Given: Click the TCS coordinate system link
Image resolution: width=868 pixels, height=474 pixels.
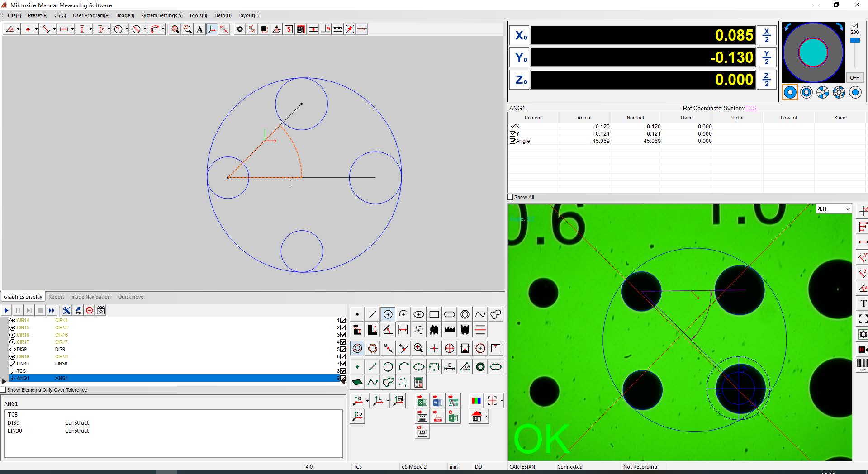Looking at the screenshot, I should coord(751,109).
